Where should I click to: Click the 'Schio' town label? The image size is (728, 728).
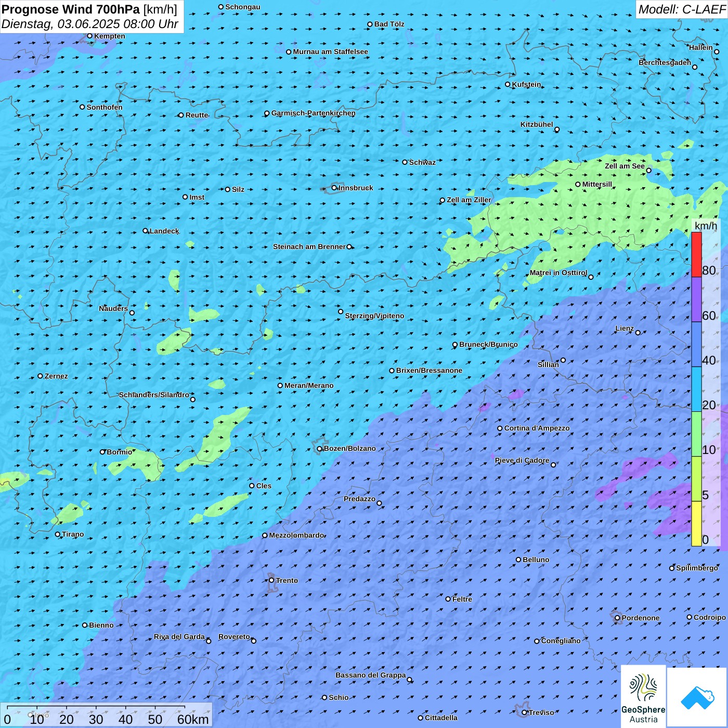[339, 697]
